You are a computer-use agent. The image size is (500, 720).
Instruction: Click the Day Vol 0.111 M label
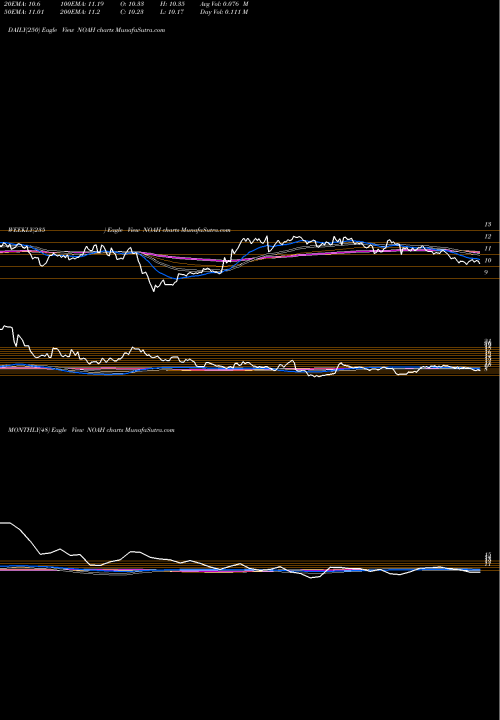point(224,12)
